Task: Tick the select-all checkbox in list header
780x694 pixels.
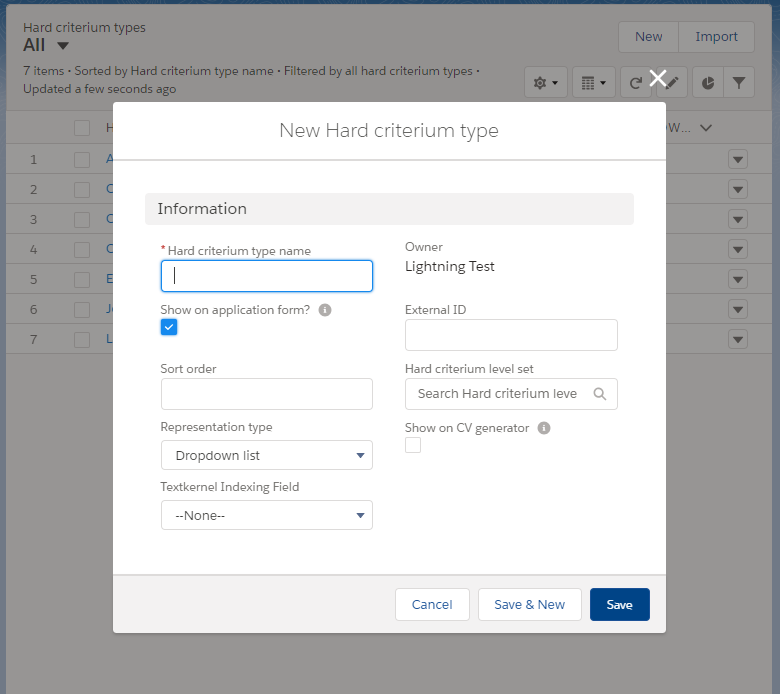Action: [82, 128]
